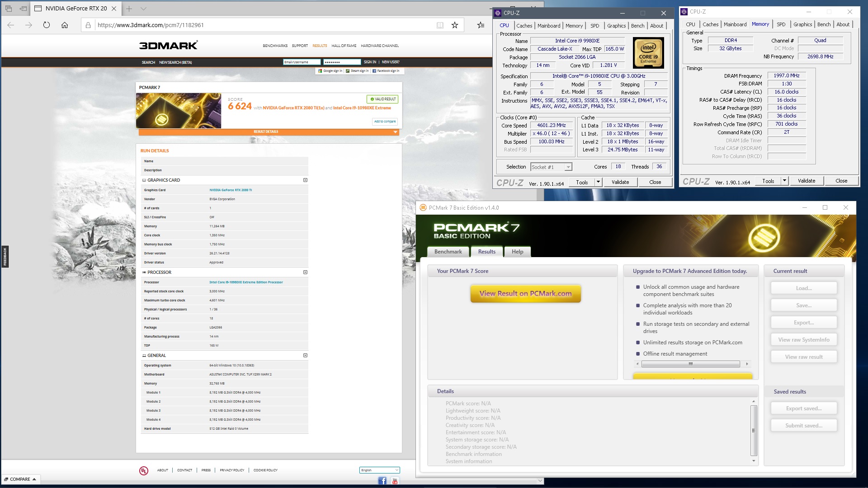
Task: Click Validate in CPU-Z CPU window
Action: point(620,182)
